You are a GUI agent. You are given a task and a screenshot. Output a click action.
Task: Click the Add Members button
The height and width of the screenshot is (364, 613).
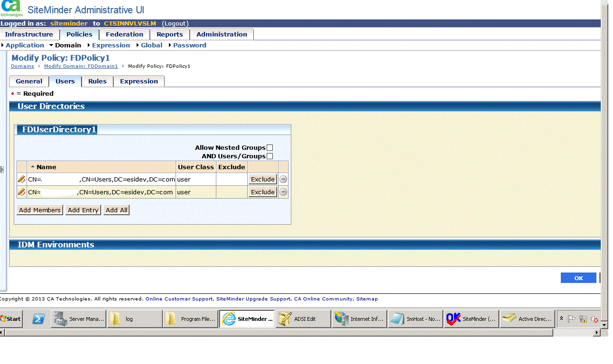pos(40,210)
